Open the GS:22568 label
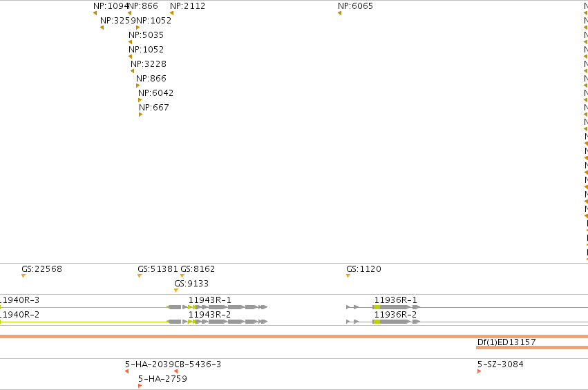The width and height of the screenshot is (588, 390). 41,269
